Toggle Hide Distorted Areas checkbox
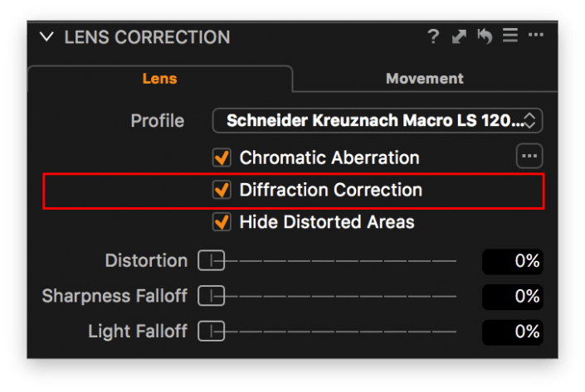 point(222,222)
